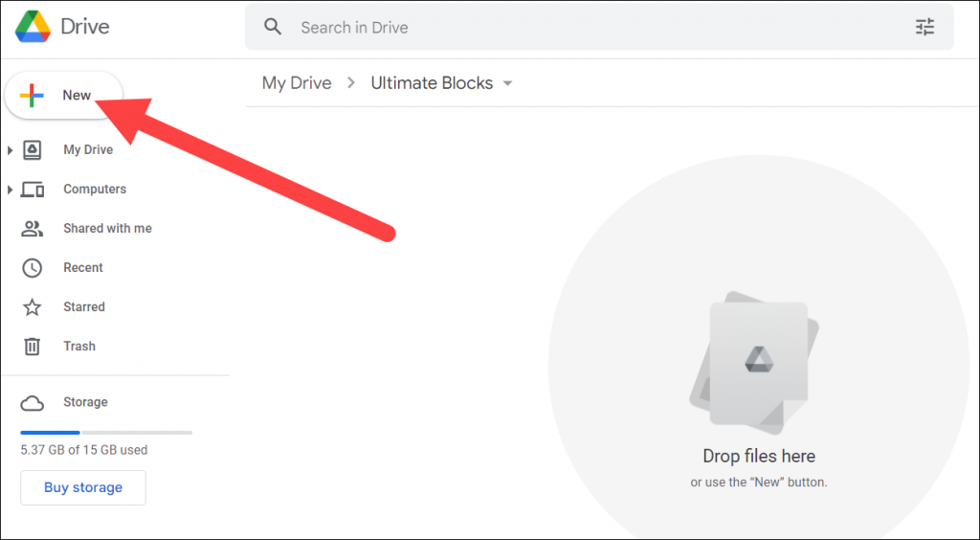Expand the Computers tree arrow
The width and height of the screenshot is (980, 540).
[10, 190]
